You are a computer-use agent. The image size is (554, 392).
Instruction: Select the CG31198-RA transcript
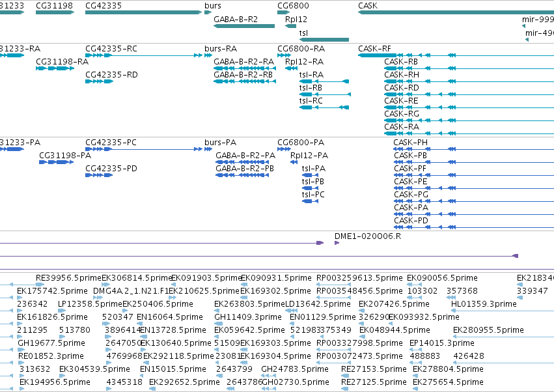pos(55,68)
